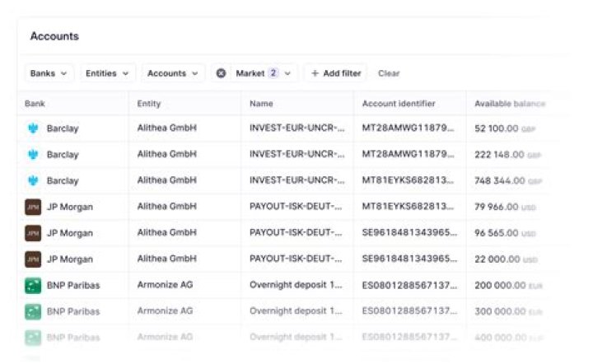
Task: Select the 96 565.00 USD balance cell
Action: click(x=505, y=233)
